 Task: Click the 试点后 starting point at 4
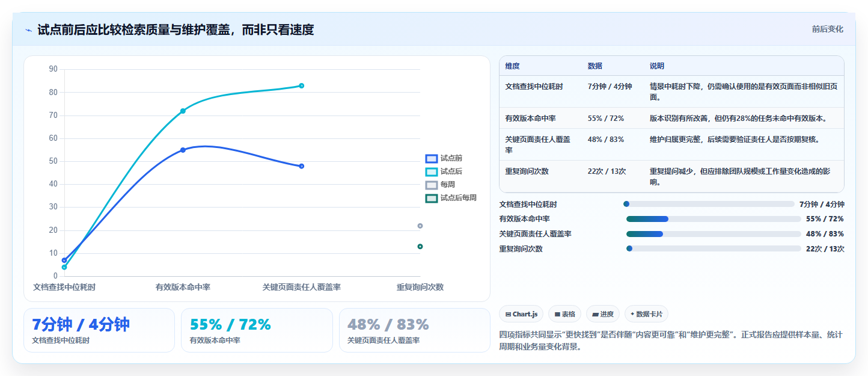pos(64,267)
